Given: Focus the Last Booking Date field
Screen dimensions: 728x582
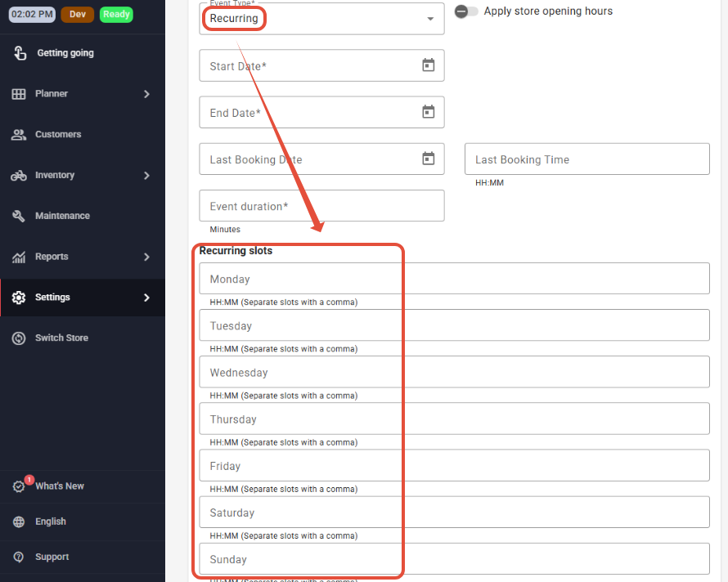Looking at the screenshot, I should tap(321, 159).
